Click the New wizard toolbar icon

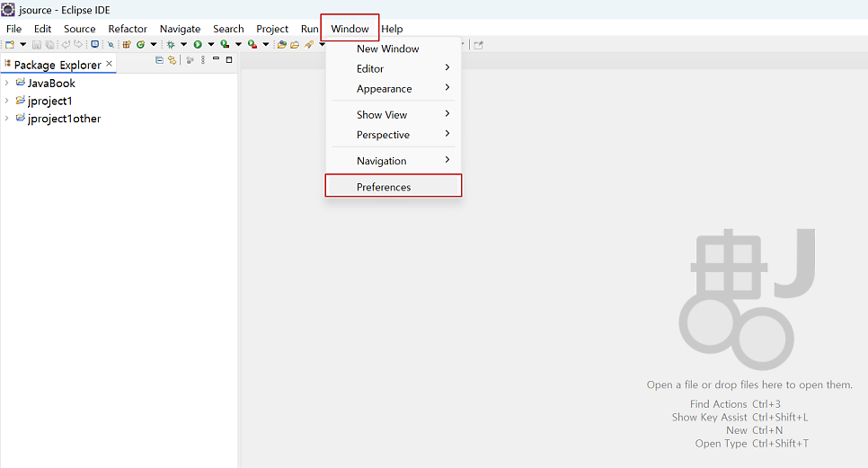click(9, 44)
